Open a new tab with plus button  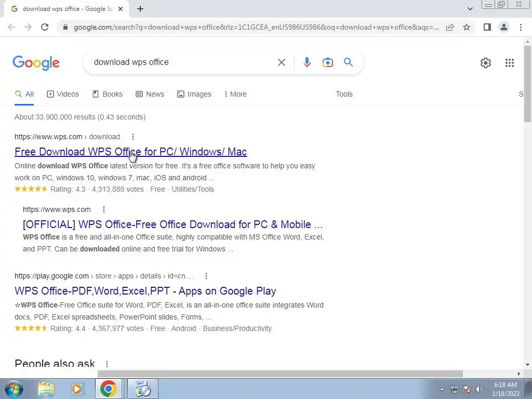click(140, 9)
